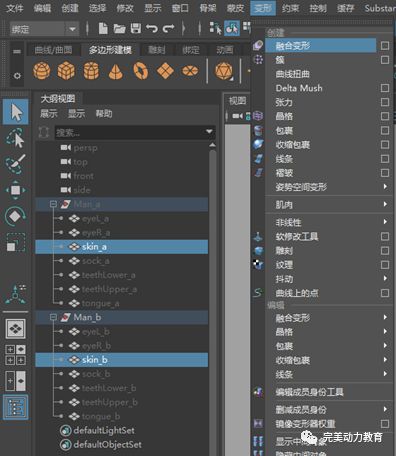396x456 pixels.
Task: Open the 绑定 menu set dropdown
Action: 72,29
